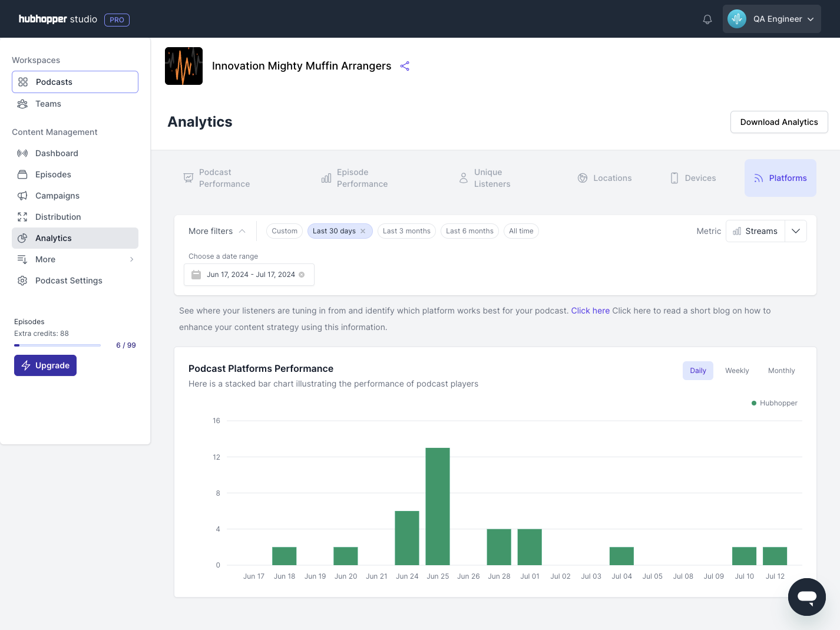This screenshot has width=840, height=630.
Task: Open the calendar icon in date range field
Action: [x=196, y=274]
